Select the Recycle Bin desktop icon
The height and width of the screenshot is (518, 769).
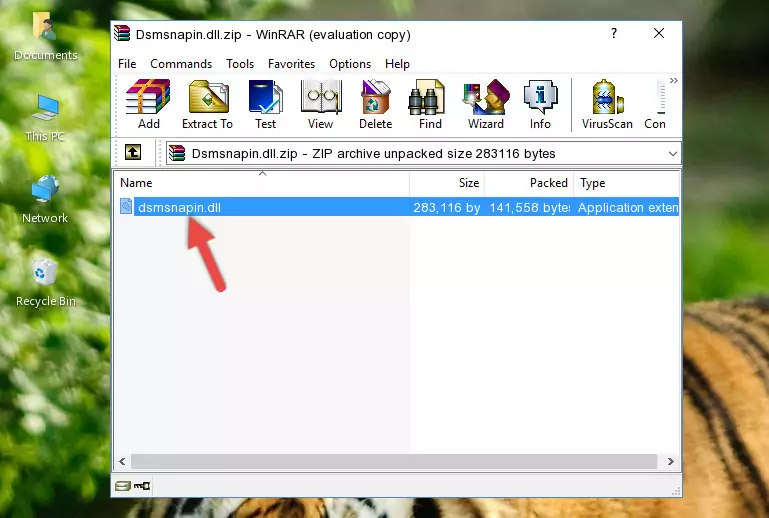(46, 283)
